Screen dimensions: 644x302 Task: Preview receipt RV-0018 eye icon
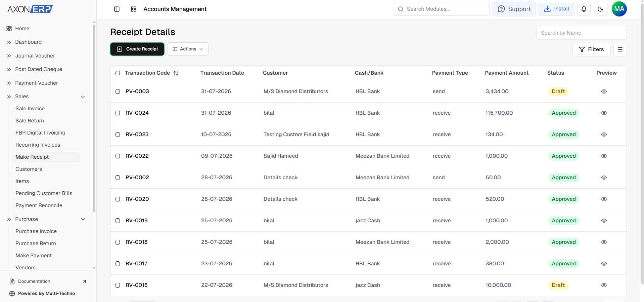click(x=604, y=242)
